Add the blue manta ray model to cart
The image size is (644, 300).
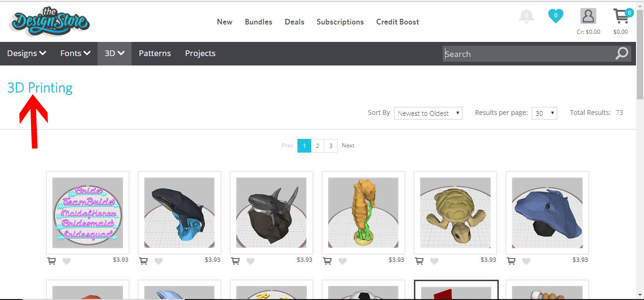pos(511,261)
